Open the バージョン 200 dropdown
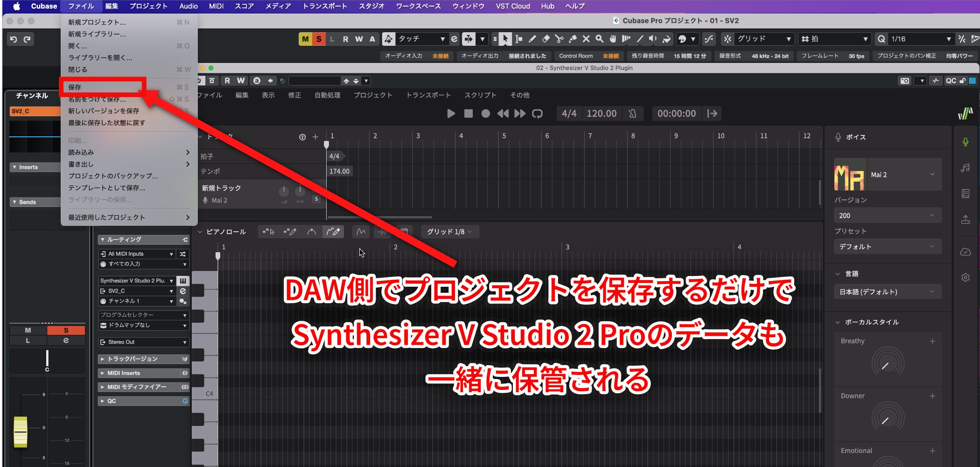This screenshot has height=467, width=980. coord(888,215)
